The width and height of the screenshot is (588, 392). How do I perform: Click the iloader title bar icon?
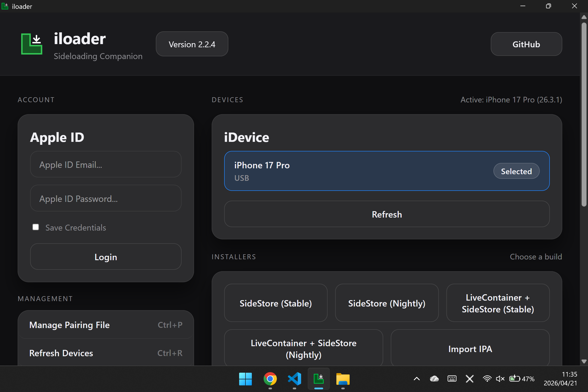[5, 6]
